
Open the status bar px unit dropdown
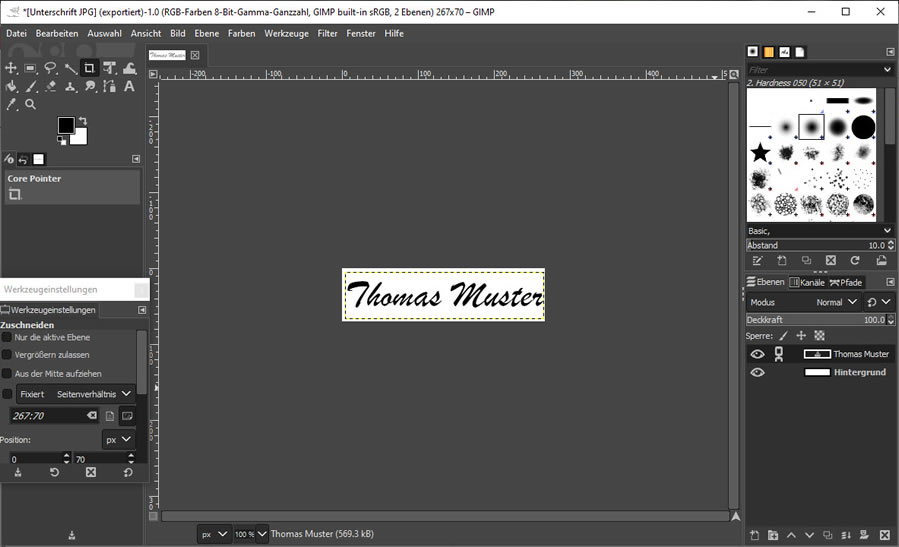pos(214,534)
